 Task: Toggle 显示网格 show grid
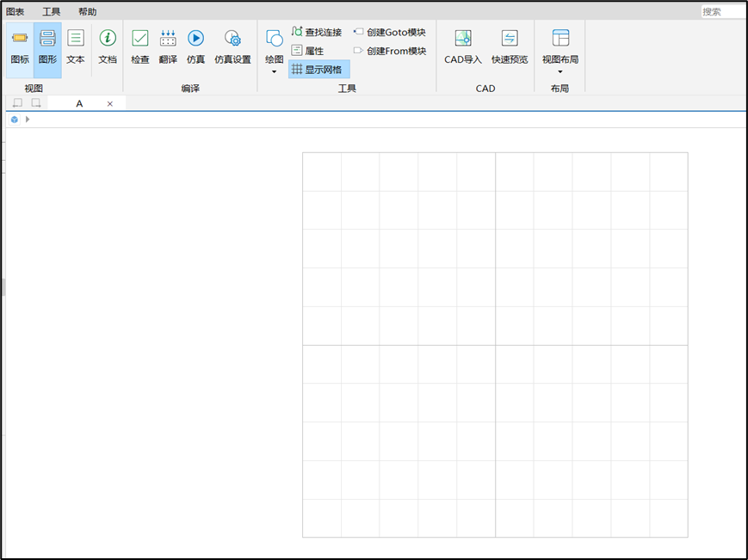pos(318,69)
